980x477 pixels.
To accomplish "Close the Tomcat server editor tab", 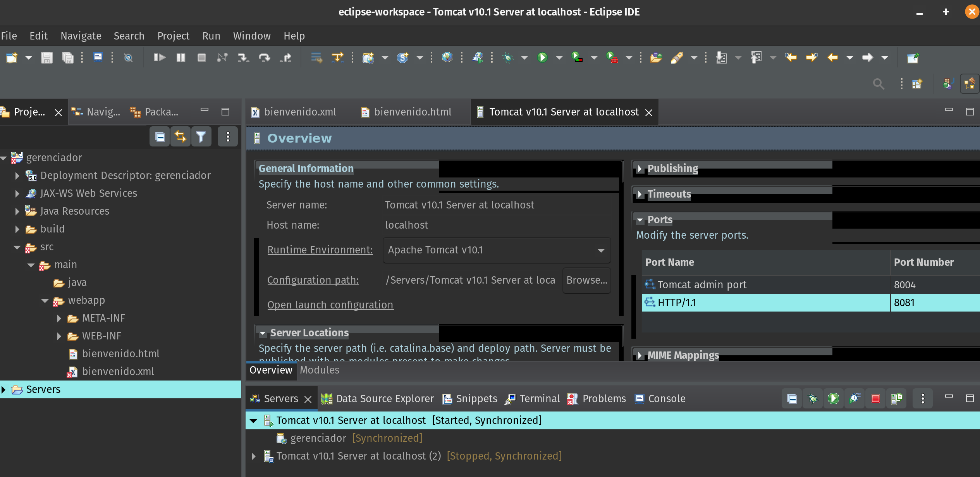I will 649,113.
